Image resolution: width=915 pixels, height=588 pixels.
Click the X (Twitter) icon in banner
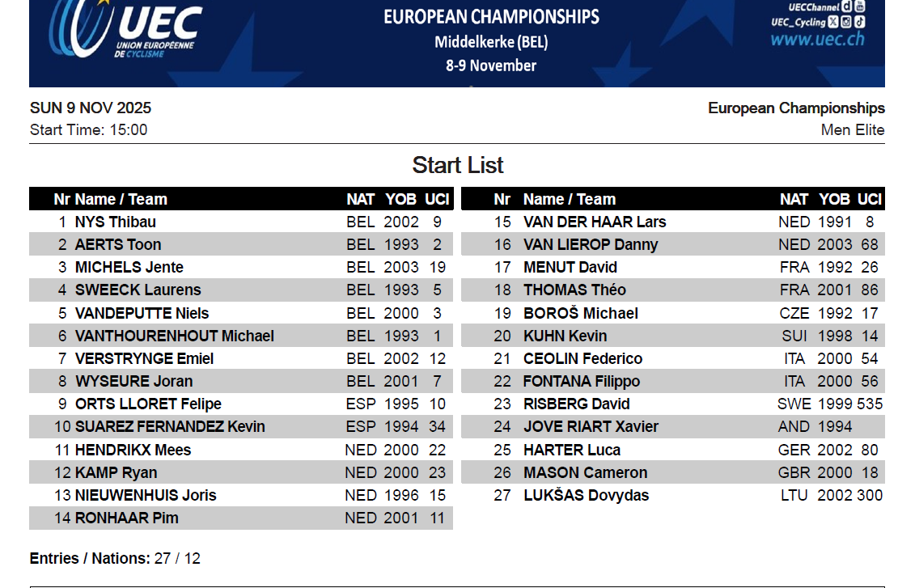(x=833, y=22)
